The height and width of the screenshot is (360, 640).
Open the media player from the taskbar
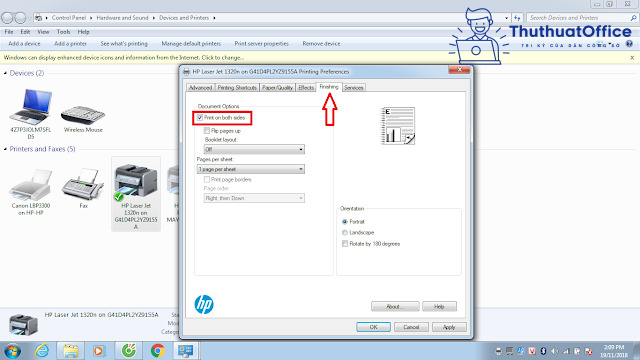coord(98,351)
